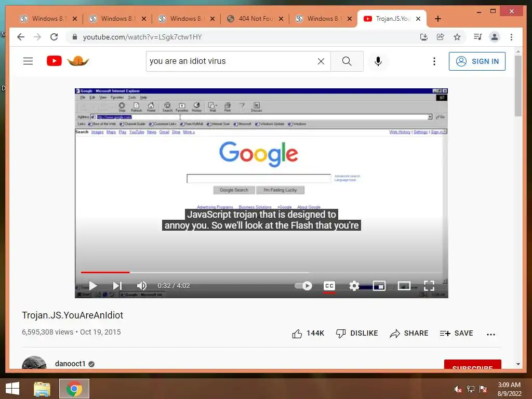Click the YouTube logo

54,61
